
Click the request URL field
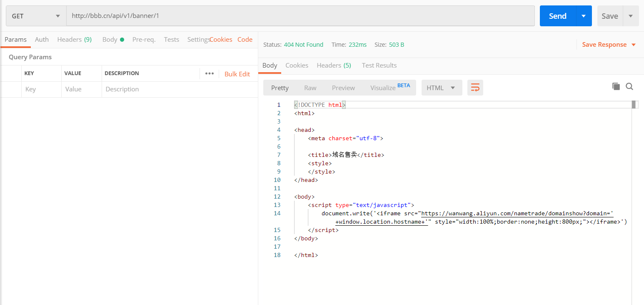[300, 16]
